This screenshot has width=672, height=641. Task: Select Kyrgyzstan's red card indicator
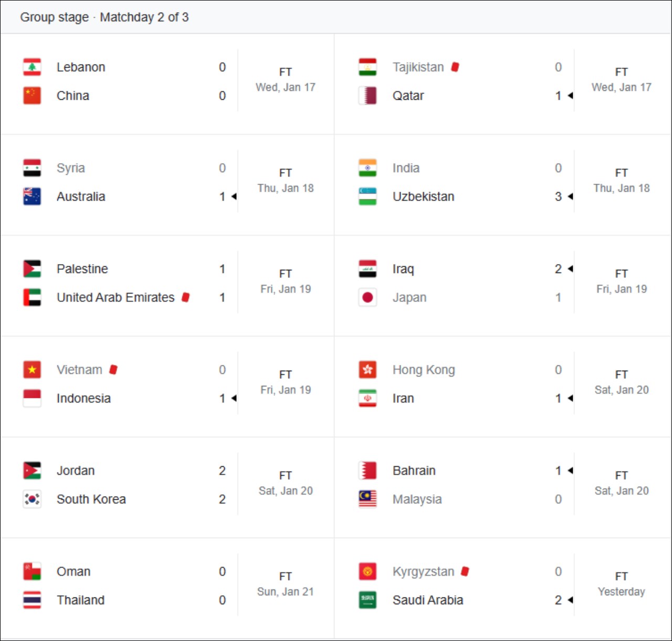coord(464,571)
